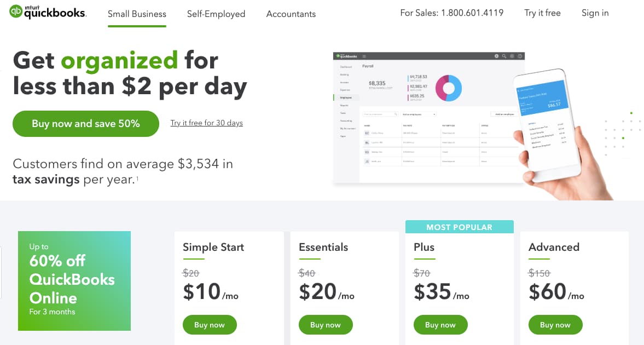
Task: Open the Small Business tab
Action: tap(137, 14)
